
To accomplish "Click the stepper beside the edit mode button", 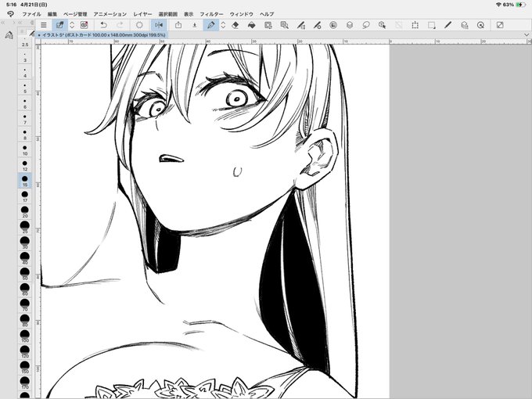I will point(72,25).
